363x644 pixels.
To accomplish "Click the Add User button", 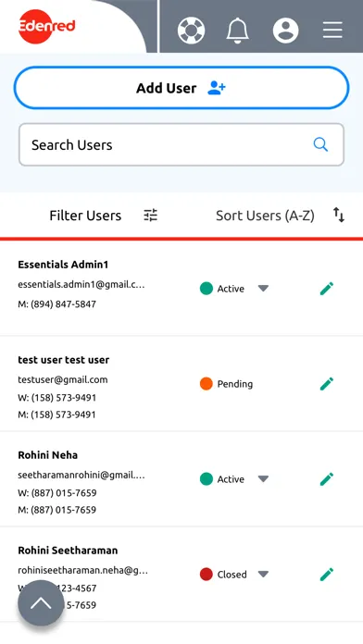I will (x=181, y=88).
